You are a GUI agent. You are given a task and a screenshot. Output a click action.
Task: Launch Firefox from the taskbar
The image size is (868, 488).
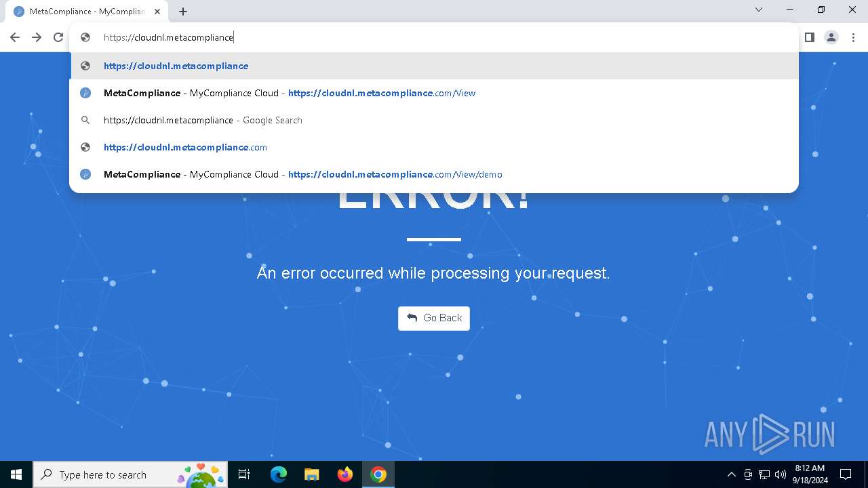pyautogui.click(x=345, y=474)
